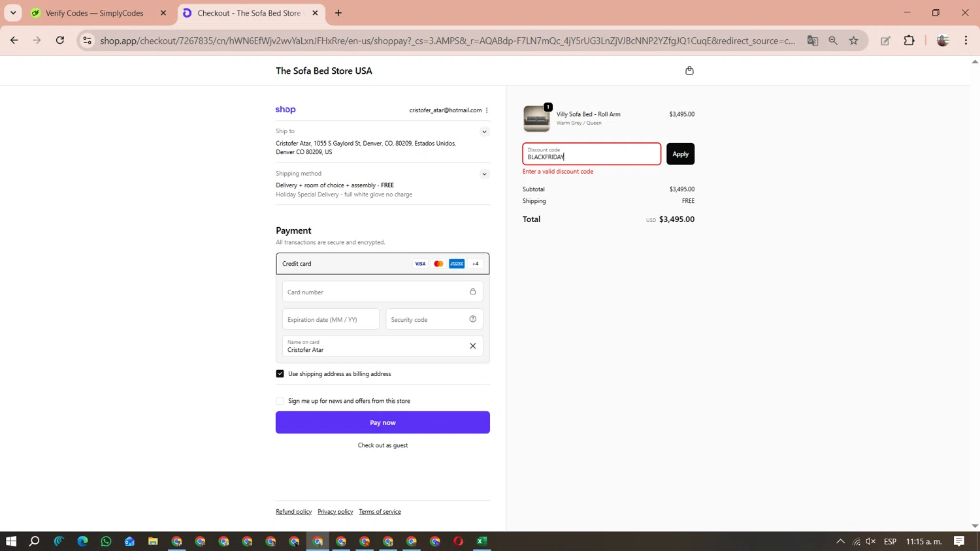Screen dimensions: 980x551
Task: Open the Windows Start menu
Action: [x=11, y=541]
